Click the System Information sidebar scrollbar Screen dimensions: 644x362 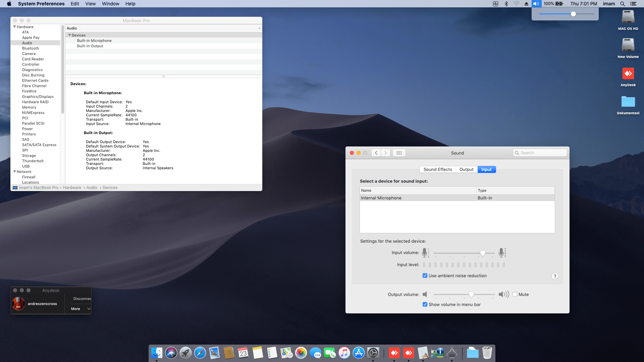pos(62,69)
